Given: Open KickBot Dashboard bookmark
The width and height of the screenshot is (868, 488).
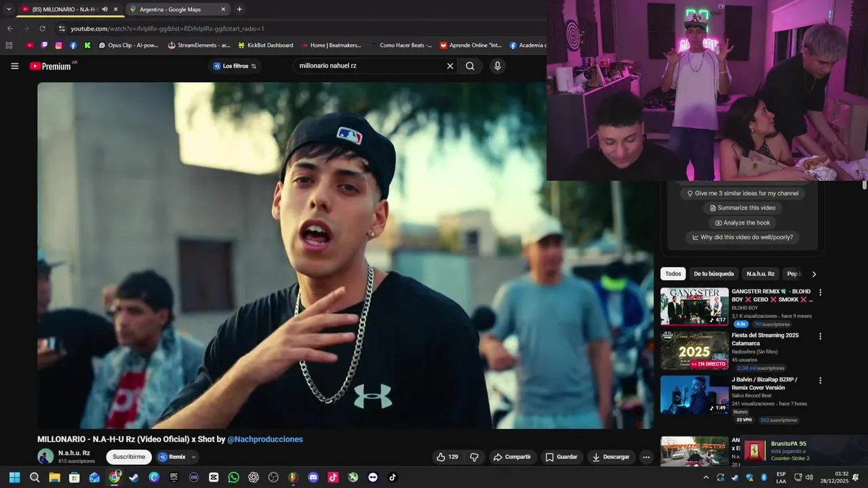Looking at the screenshot, I should (x=265, y=45).
